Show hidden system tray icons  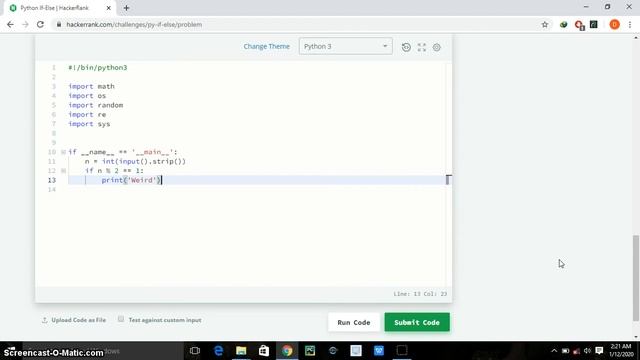click(x=554, y=351)
